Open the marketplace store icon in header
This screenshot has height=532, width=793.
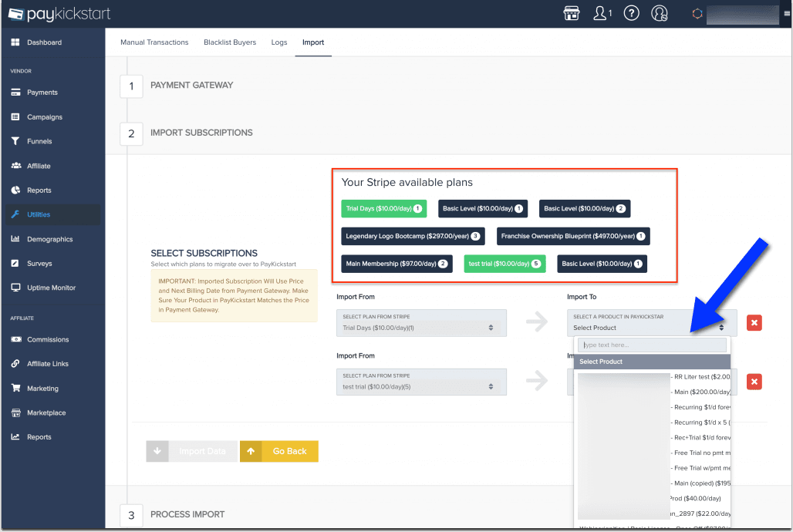coord(572,13)
